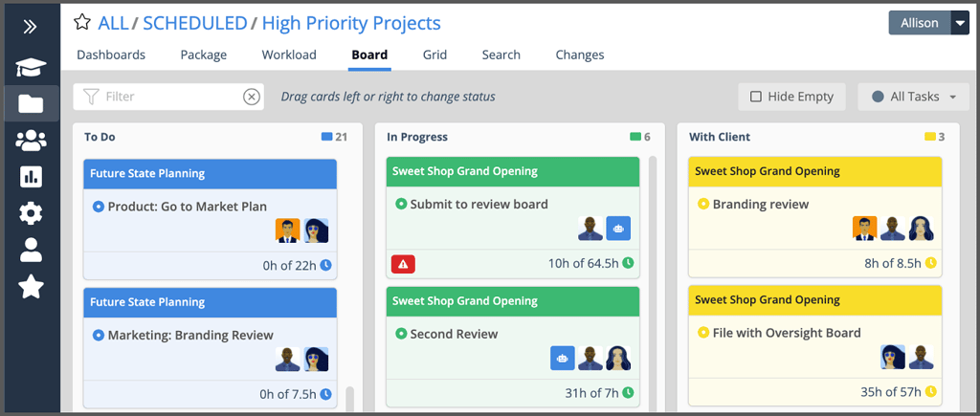Click the green In Progress count swatch
The image size is (980, 416).
[635, 137]
